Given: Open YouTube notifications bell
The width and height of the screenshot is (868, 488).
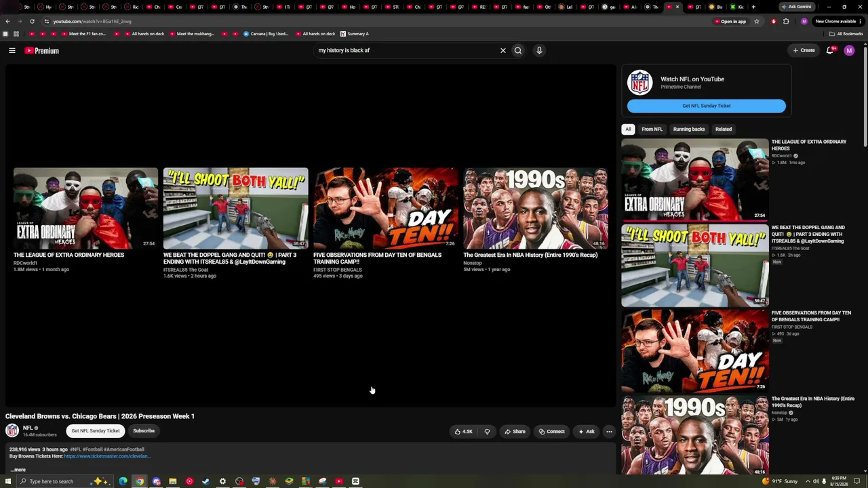Looking at the screenshot, I should pos(831,50).
